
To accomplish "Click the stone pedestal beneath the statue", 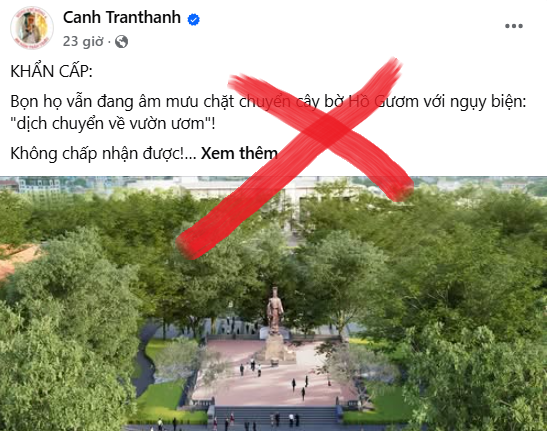I will tap(275, 348).
